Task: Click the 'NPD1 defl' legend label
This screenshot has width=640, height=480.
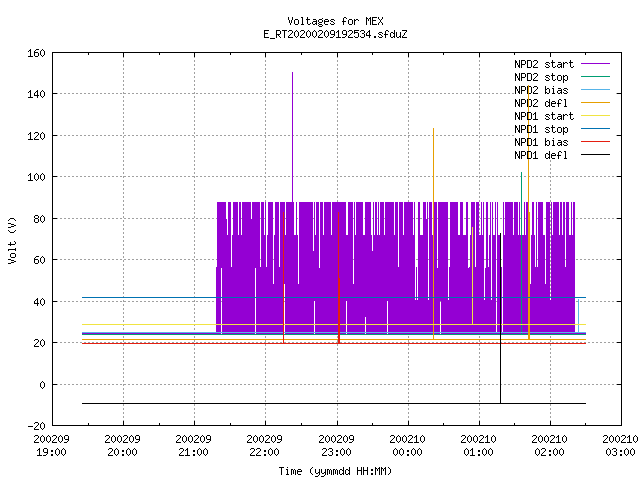Action: click(541, 156)
